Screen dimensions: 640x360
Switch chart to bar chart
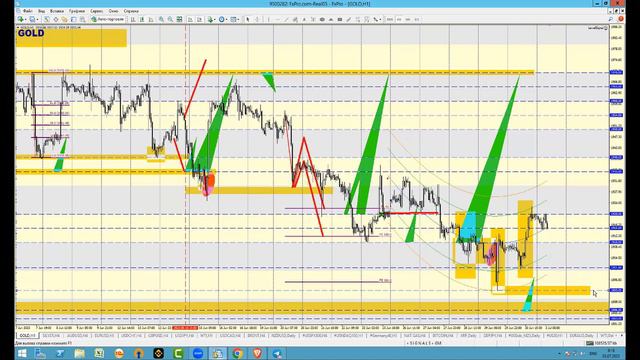coord(133,19)
